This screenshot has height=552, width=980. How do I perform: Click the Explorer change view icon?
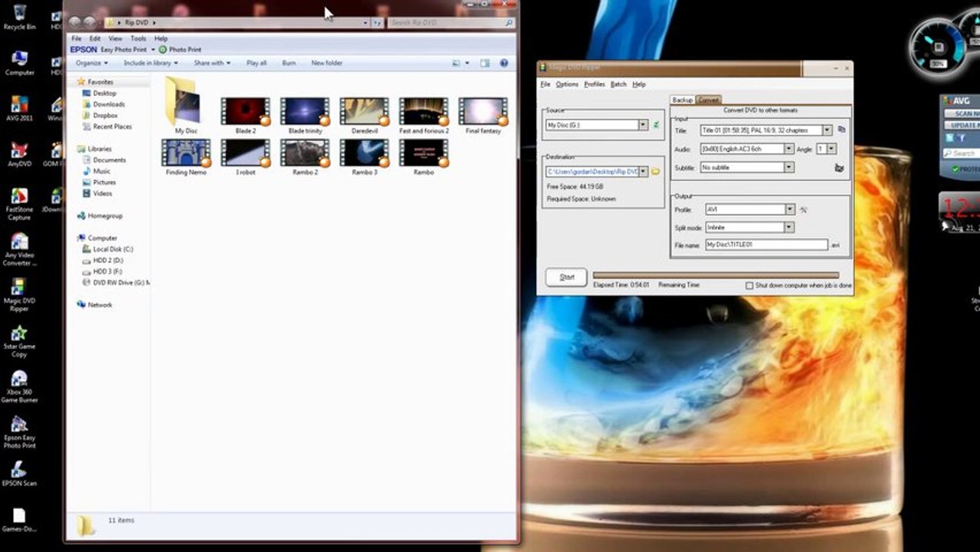[456, 63]
